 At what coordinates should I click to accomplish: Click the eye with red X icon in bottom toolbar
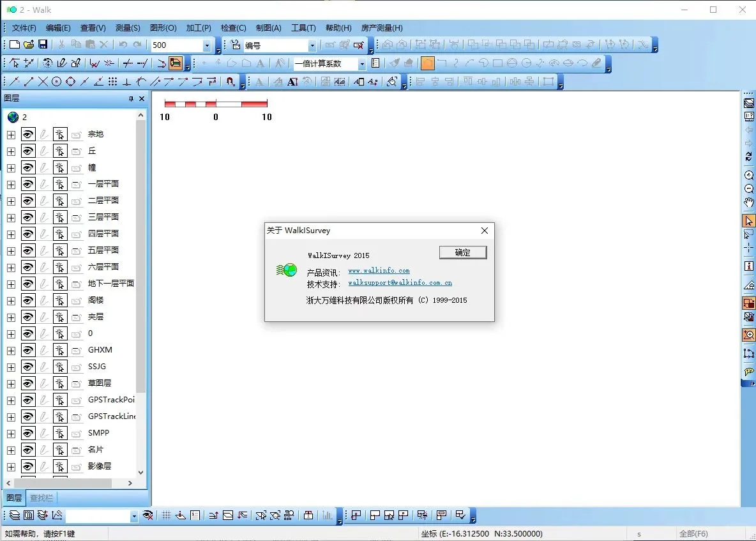[148, 515]
